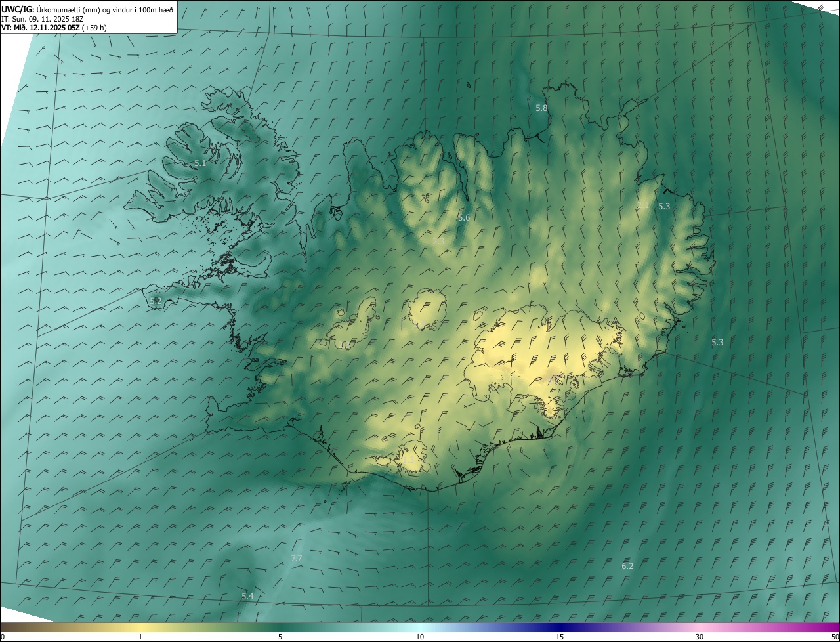Click the 50 tick label on the color scale
840x642 pixels.
point(835,637)
